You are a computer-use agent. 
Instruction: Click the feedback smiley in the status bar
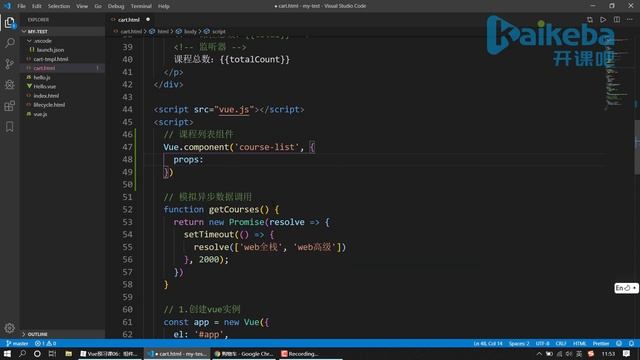[x=619, y=343]
